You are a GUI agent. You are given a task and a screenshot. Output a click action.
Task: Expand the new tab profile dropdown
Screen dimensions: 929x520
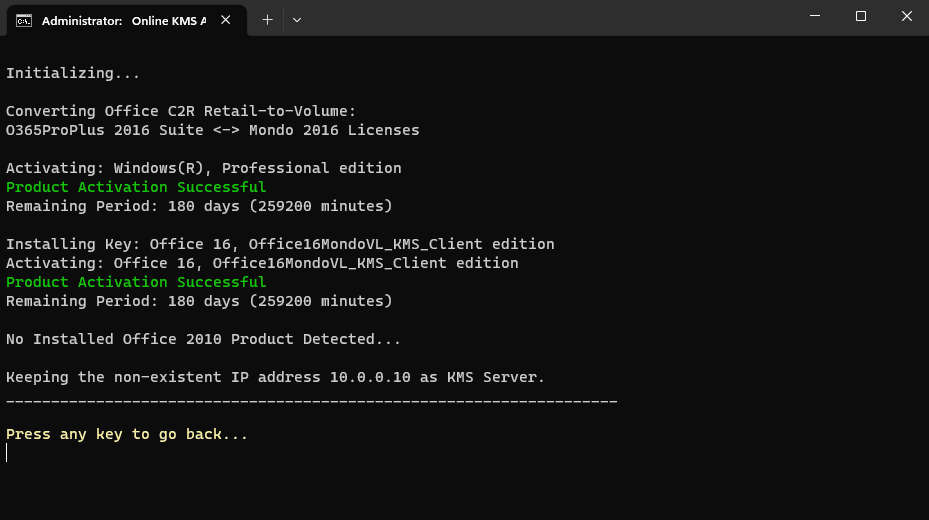click(297, 20)
